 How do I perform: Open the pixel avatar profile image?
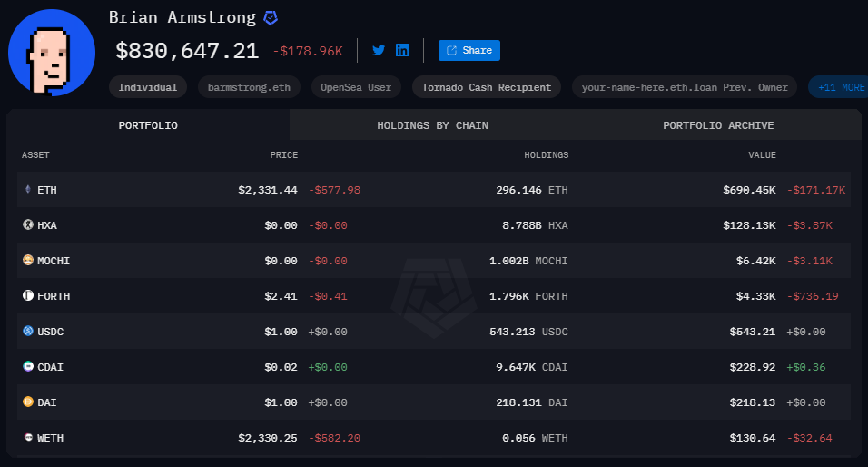click(x=52, y=53)
